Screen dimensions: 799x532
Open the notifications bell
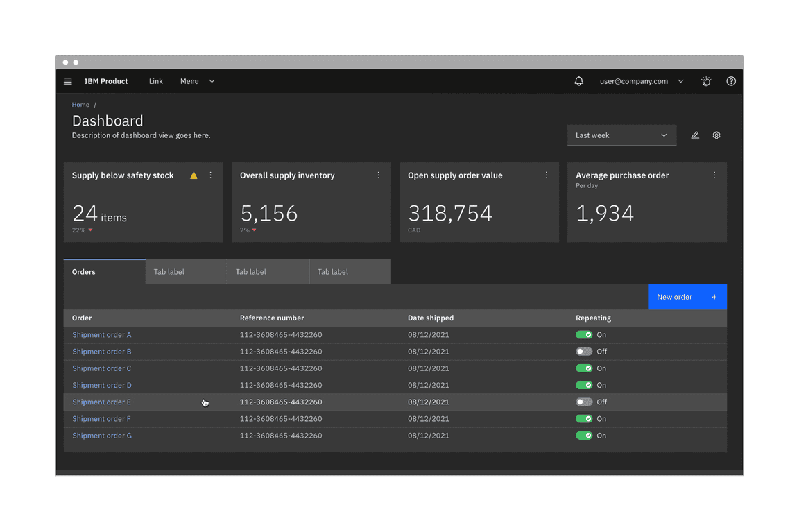pos(579,81)
